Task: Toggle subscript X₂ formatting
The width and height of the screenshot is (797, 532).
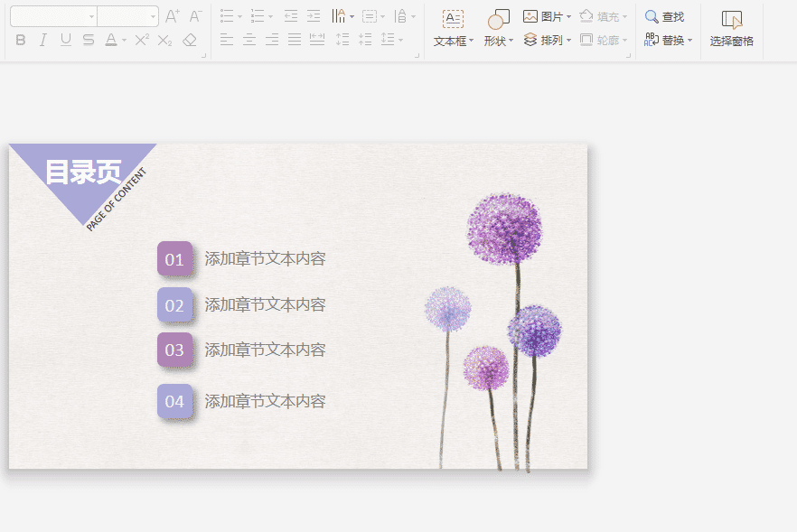Action: tap(164, 40)
